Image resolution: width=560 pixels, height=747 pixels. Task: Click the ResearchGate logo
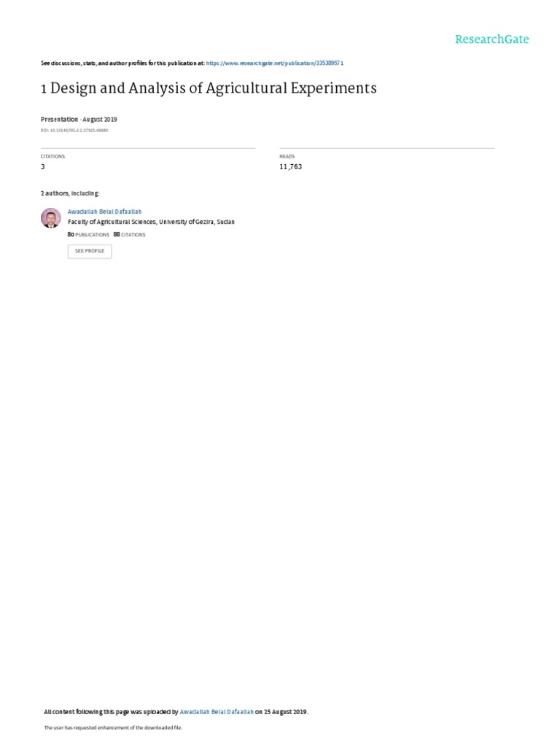tap(491, 39)
